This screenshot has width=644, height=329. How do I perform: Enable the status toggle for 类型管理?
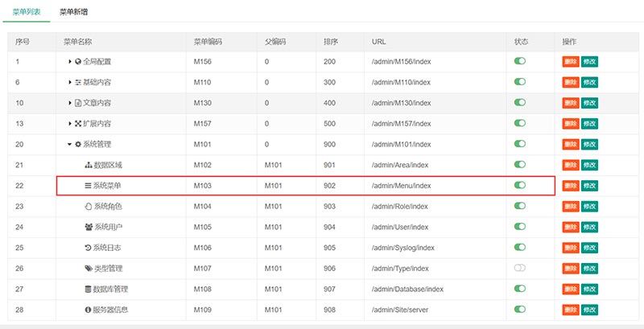pyautogui.click(x=520, y=268)
